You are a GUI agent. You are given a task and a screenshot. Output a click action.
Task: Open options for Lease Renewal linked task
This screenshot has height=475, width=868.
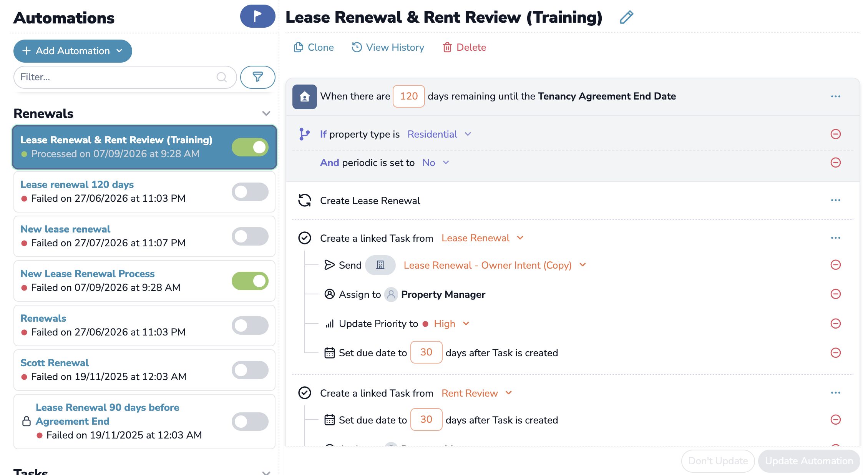[835, 238]
